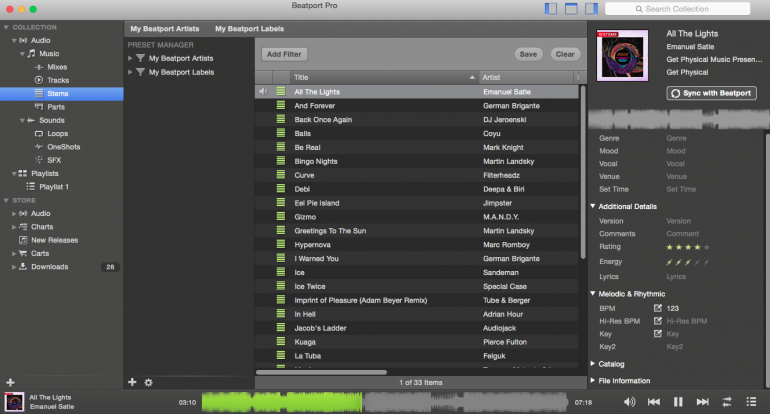The image size is (770, 414).
Task: Collapse the COLLECTION section
Action: 6,28
